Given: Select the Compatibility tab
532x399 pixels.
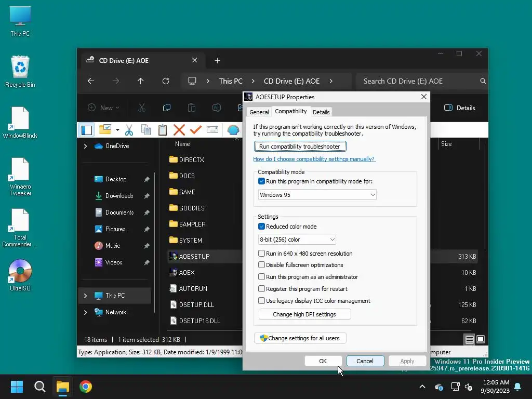Looking at the screenshot, I should click(x=291, y=111).
